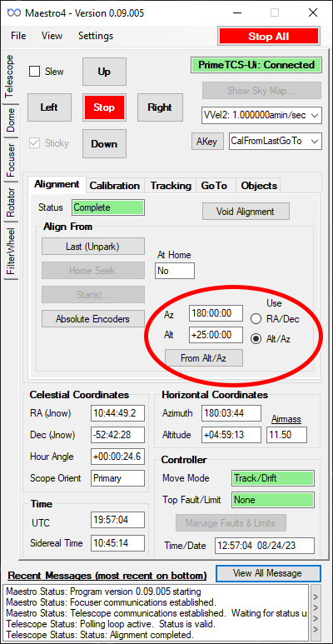
Task: Click the Focuser communications established message
Action: coord(111,603)
